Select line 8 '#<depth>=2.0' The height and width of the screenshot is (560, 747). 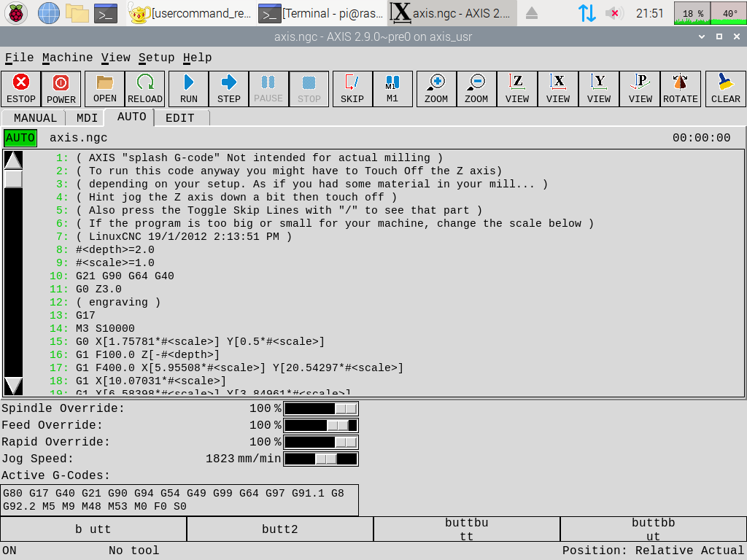pos(115,249)
